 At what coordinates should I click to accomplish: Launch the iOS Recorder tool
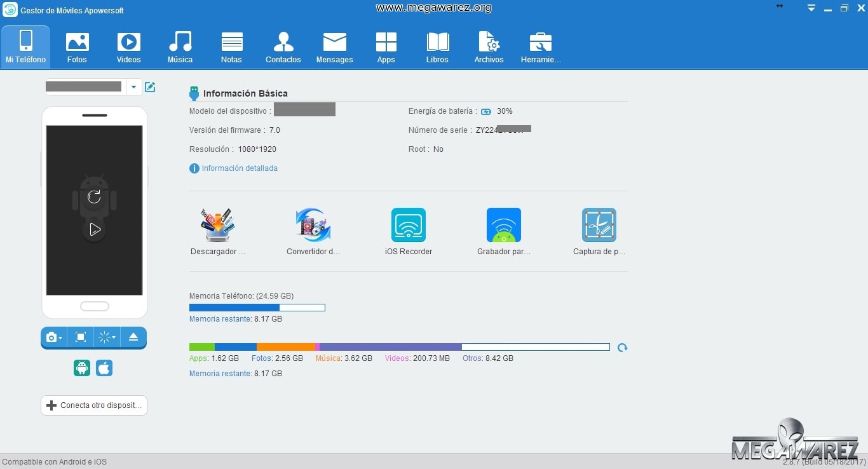[409, 232]
